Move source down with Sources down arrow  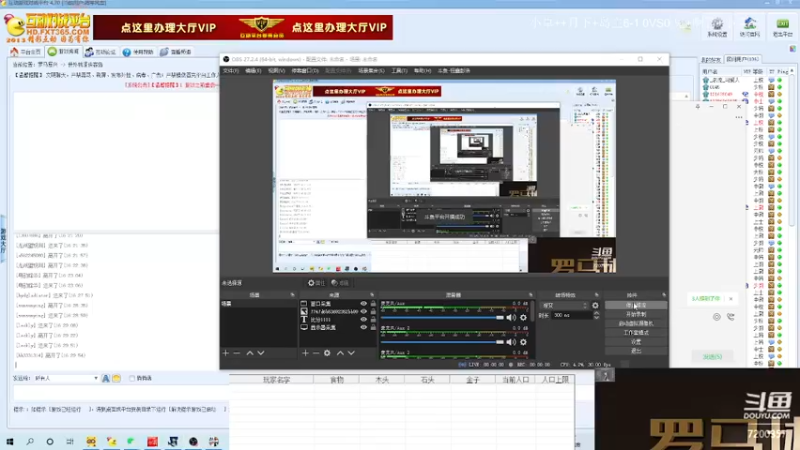351,353
